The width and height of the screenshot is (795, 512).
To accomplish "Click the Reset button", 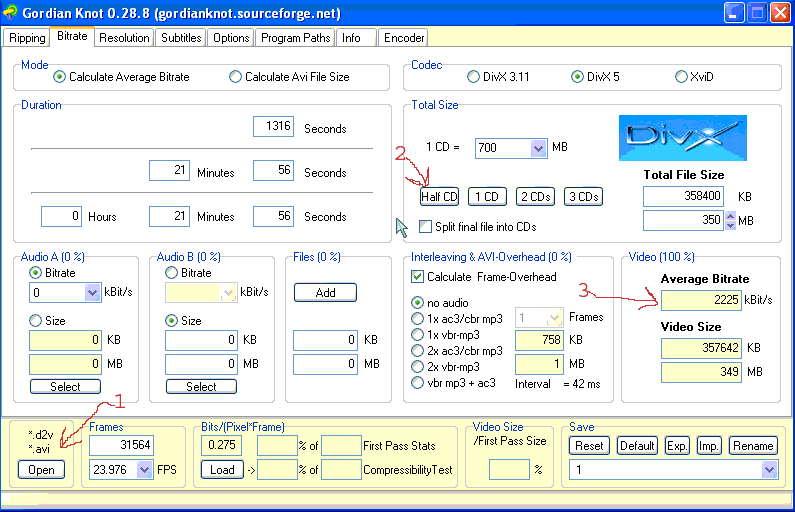I will click(589, 446).
